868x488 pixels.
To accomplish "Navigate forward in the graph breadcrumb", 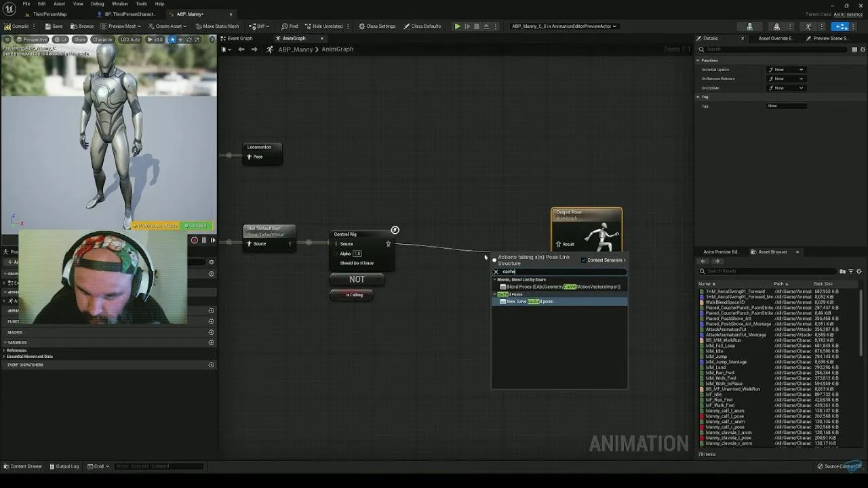I will pos(254,49).
